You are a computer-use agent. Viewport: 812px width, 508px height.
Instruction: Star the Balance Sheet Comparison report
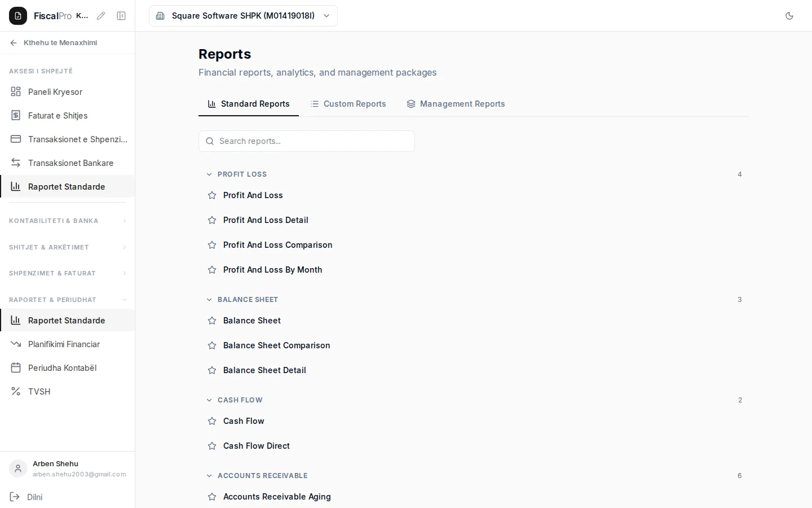[212, 345]
